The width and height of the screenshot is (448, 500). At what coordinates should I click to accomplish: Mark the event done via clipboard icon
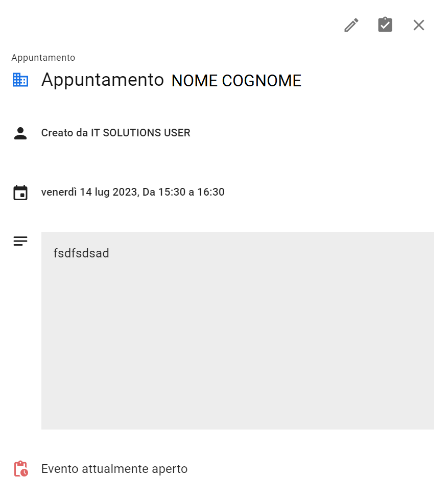[385, 25]
